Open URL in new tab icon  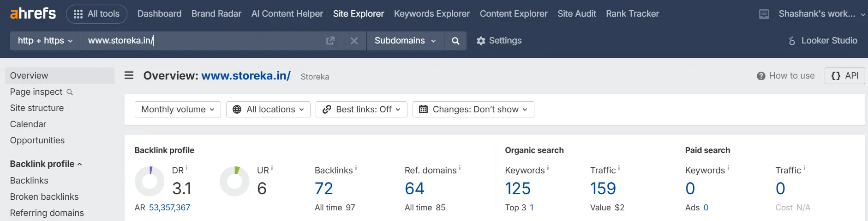(330, 41)
